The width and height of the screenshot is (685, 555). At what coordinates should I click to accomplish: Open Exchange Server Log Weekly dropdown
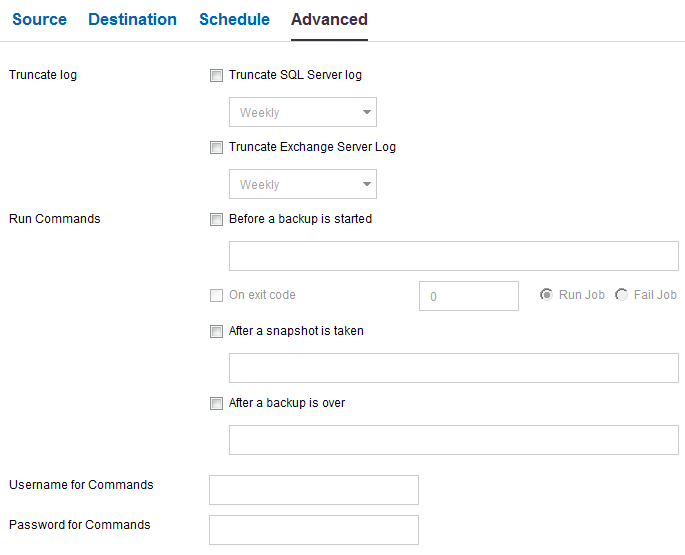coord(302,184)
